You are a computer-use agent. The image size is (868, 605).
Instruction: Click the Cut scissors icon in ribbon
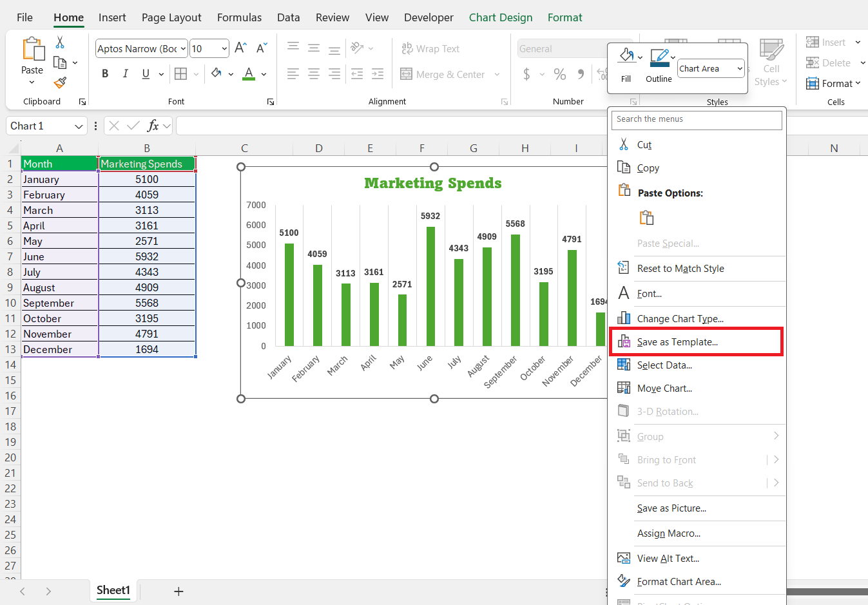[60, 43]
